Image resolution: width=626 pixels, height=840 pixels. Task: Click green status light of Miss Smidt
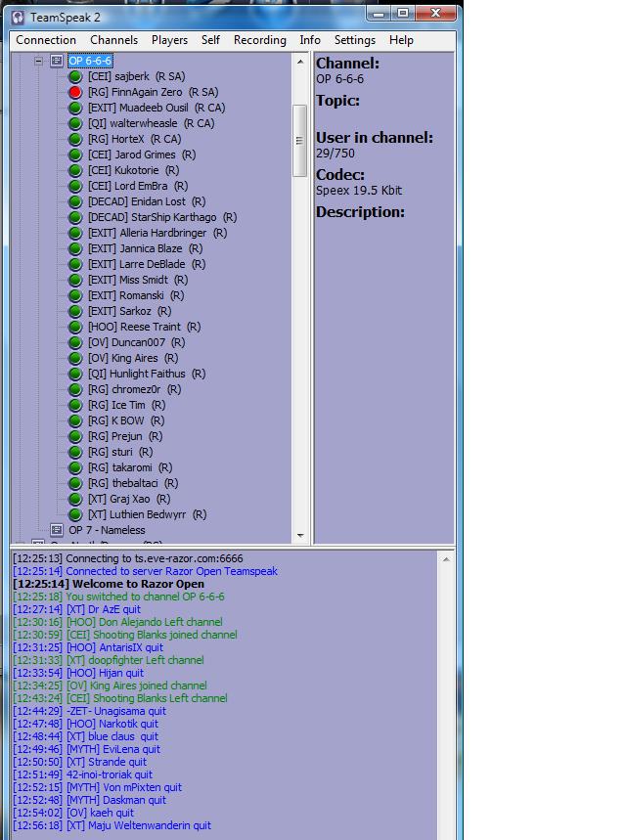pyautogui.click(x=75, y=280)
